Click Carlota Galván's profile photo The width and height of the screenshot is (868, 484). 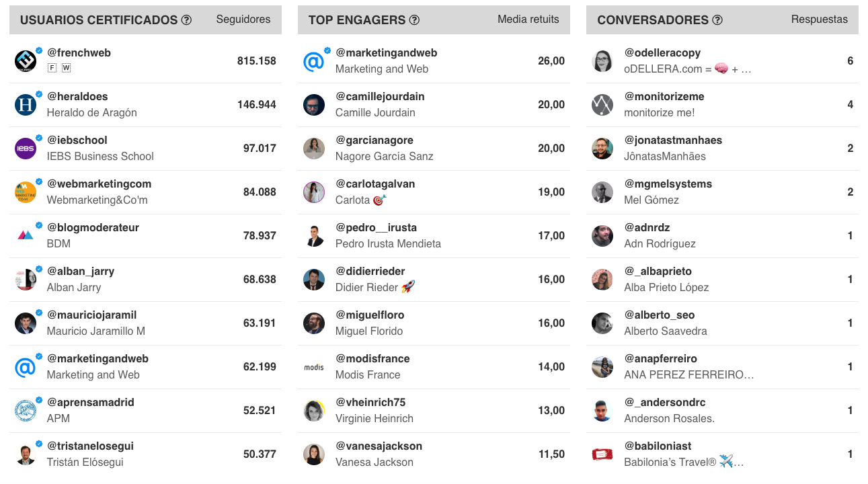[x=314, y=192]
